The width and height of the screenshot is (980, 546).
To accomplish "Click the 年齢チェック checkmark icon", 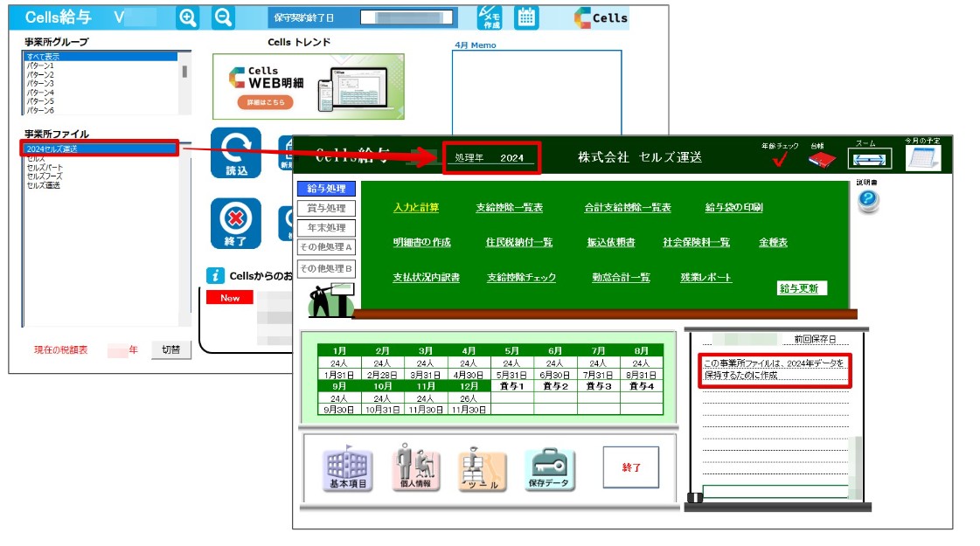I will pyautogui.click(x=779, y=159).
